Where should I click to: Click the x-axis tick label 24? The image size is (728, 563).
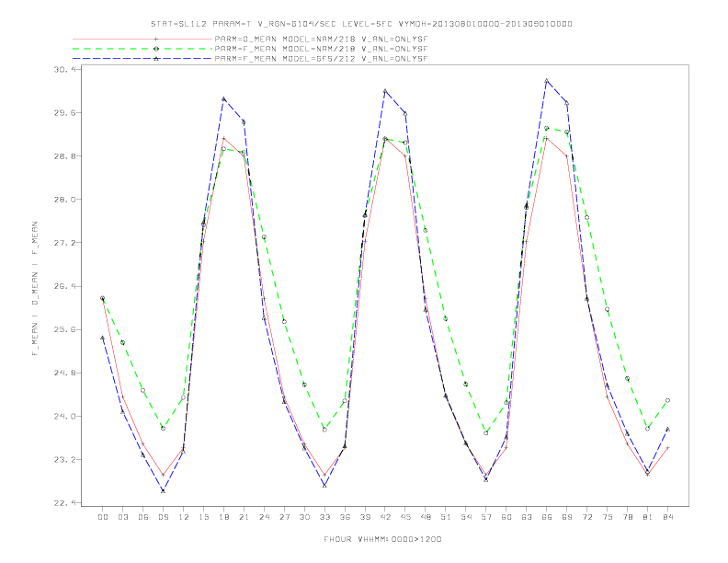(x=264, y=517)
